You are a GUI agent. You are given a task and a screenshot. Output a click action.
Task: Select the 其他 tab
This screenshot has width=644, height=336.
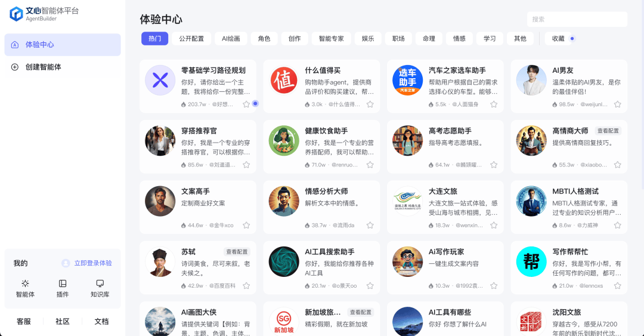(520, 38)
